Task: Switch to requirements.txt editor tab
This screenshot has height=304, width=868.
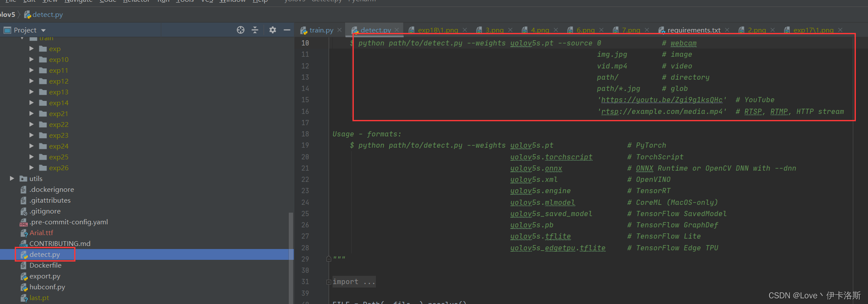Action: point(694,30)
